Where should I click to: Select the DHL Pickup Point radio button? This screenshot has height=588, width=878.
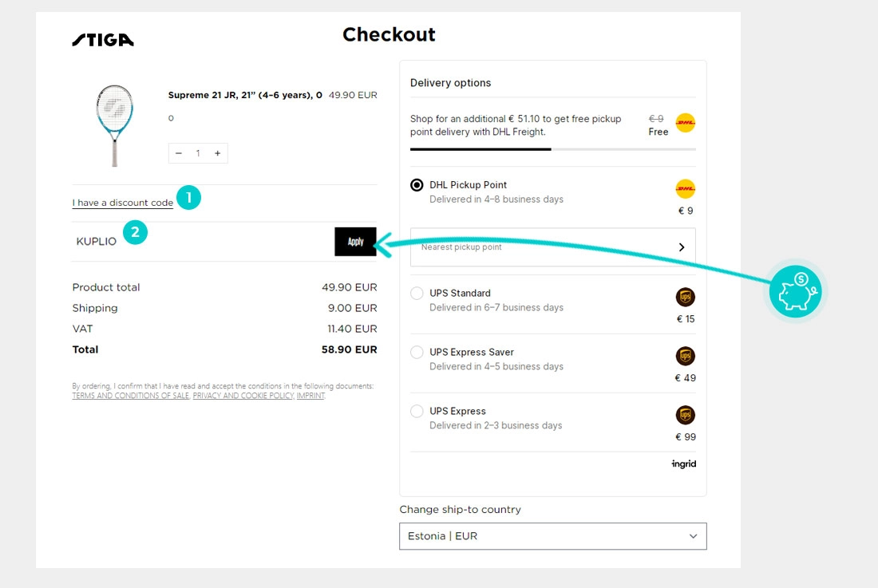[x=417, y=185]
